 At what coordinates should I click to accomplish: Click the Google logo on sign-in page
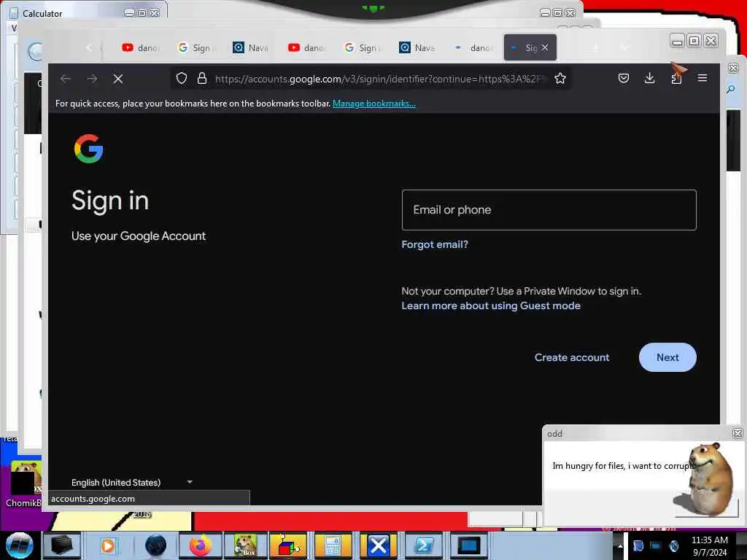coord(88,149)
